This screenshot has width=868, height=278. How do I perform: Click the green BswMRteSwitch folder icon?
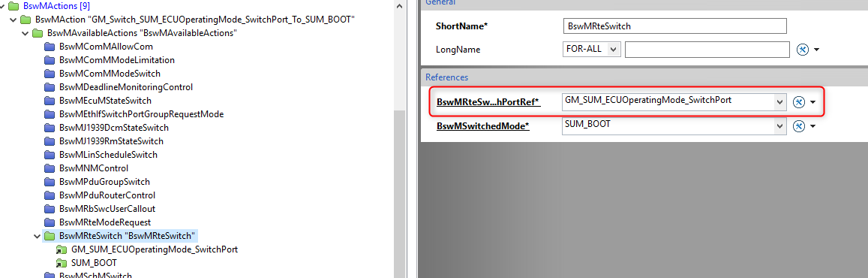50,236
